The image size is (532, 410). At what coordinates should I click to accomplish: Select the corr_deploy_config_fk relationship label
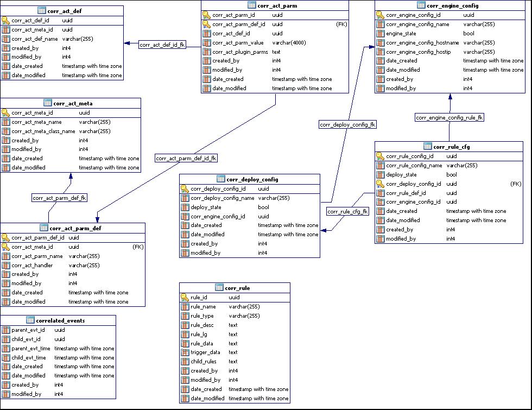click(x=347, y=124)
